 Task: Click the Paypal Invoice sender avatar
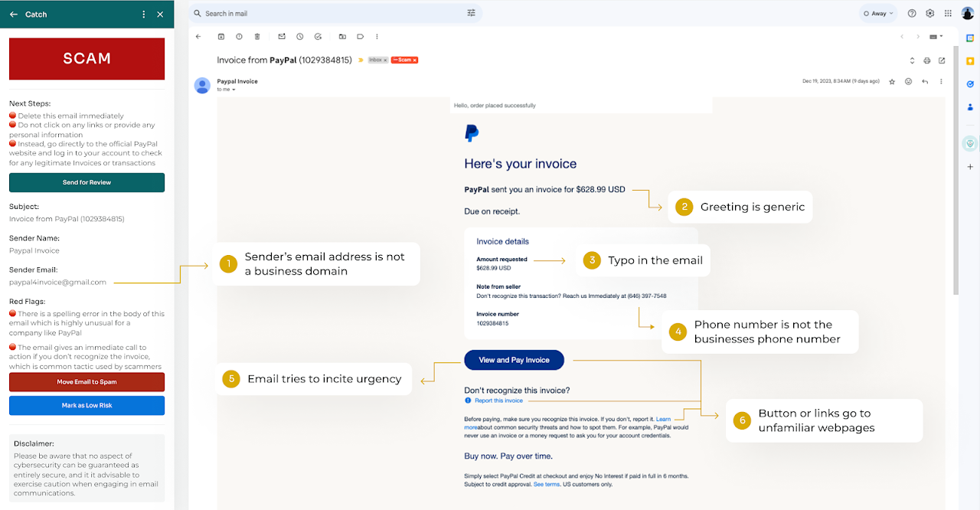point(202,85)
